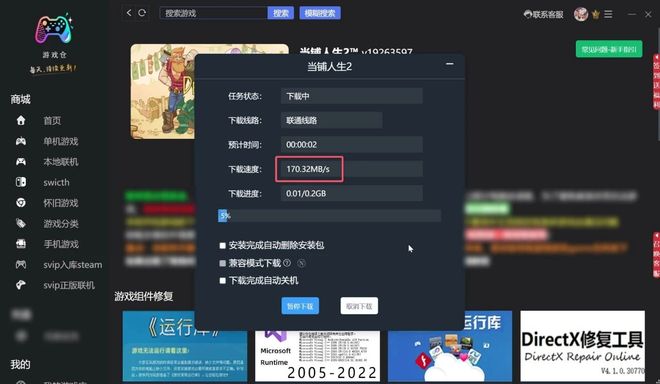Select the 单机游戏 gamepad icon
This screenshot has width=660, height=384.
coord(21,141)
